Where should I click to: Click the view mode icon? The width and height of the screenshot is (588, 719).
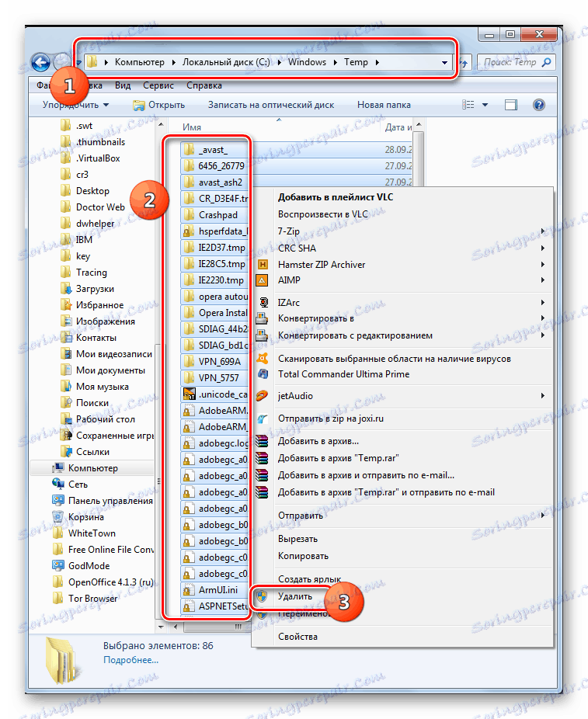468,105
